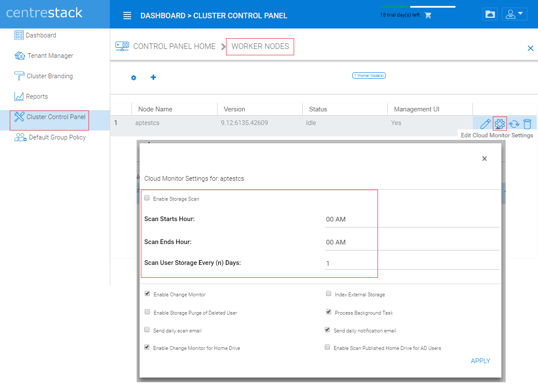This screenshot has width=538, height=392.
Task: Open the hamburger navigation menu
Action: point(127,16)
